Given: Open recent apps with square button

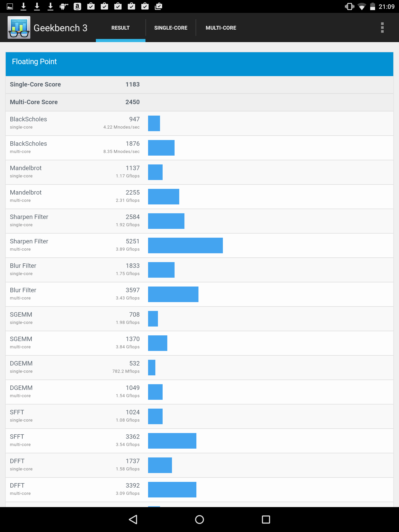Looking at the screenshot, I should pos(266,520).
